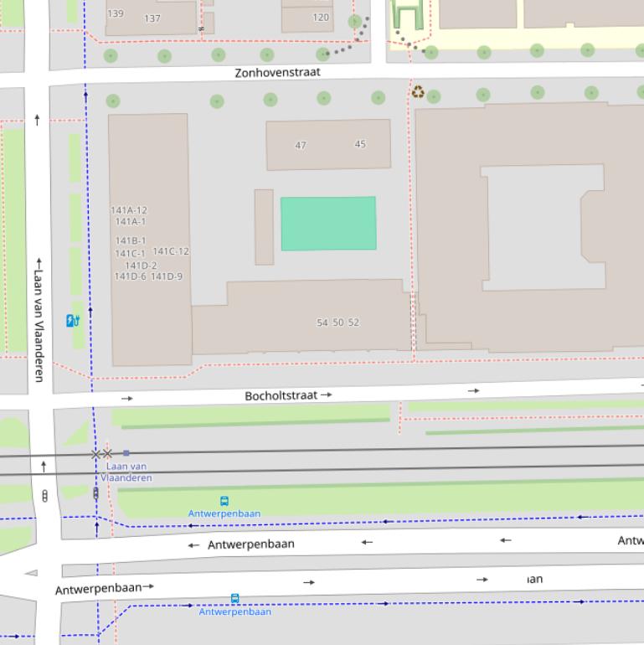The width and height of the screenshot is (644, 645).
Task: Click house number 50 on the building
Action: [x=337, y=322]
